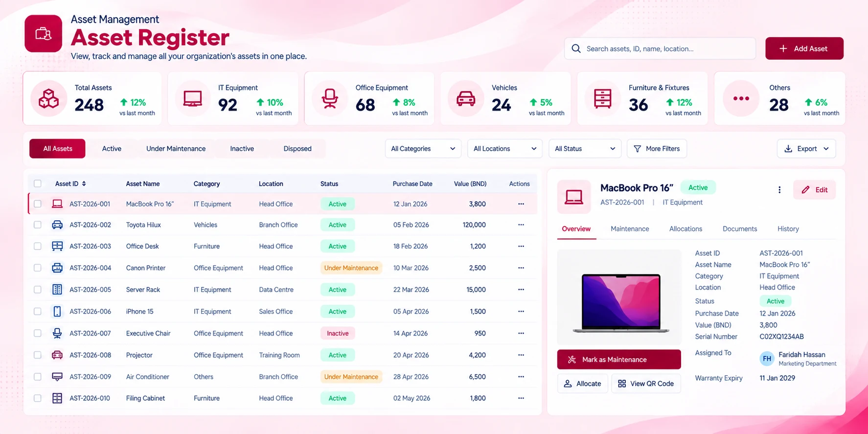Select the Office Desk row checkbox
This screenshot has width=868, height=434.
coord(38,246)
